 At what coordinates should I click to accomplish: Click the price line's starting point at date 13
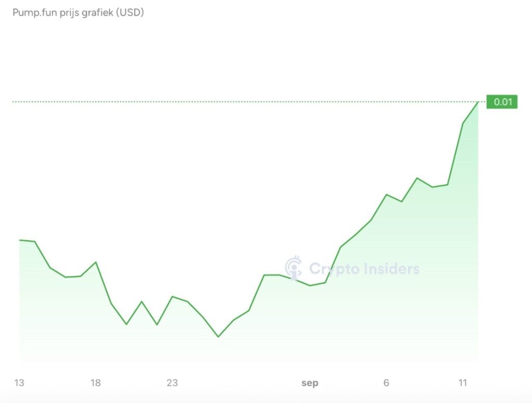coord(20,240)
